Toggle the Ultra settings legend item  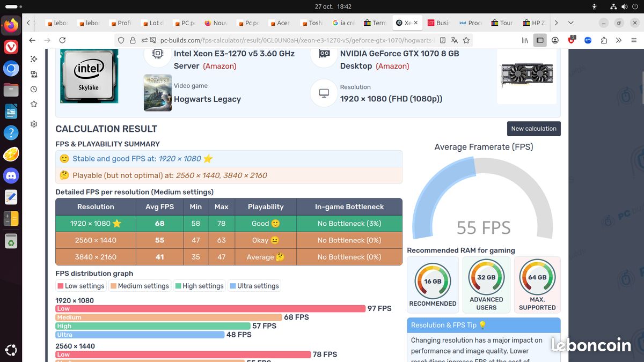pyautogui.click(x=254, y=286)
